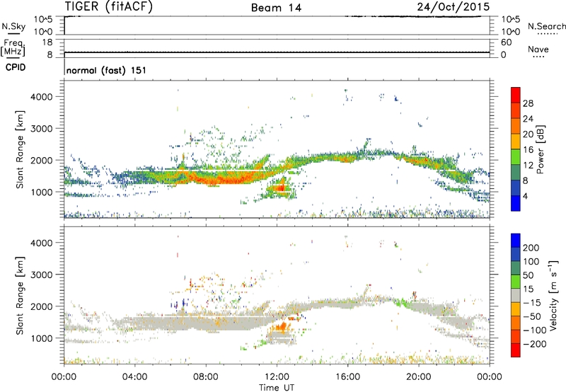Click the "200" tick on the Velocity color bar
The width and height of the screenshot is (566, 392).
(x=531, y=248)
